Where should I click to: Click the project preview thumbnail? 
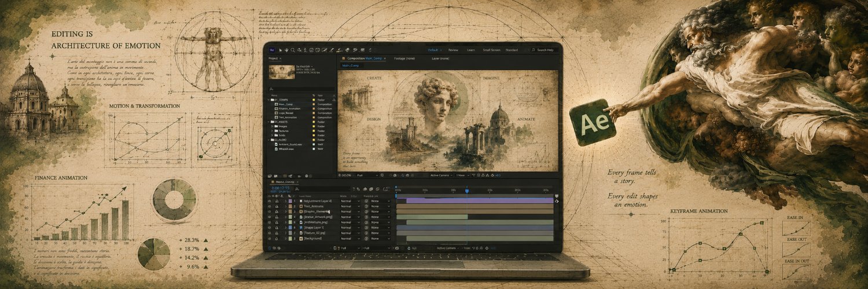click(x=281, y=73)
